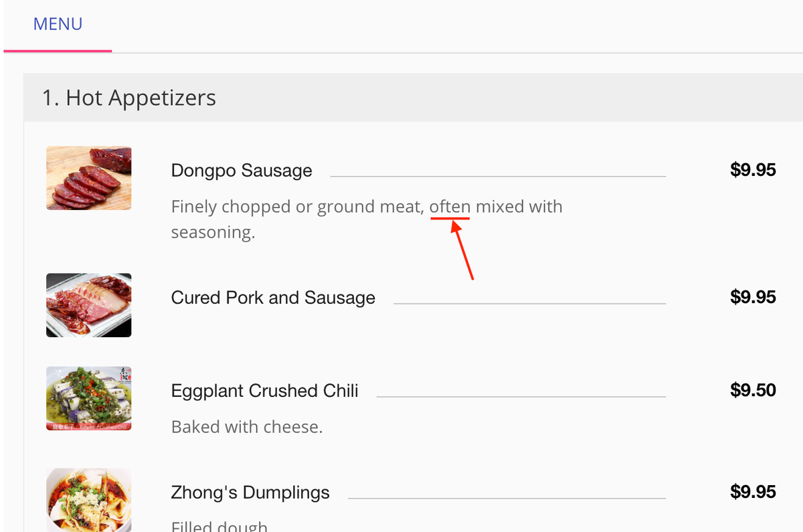Click the red arrow annotation
This screenshot has height=532, width=803.
coord(463,252)
